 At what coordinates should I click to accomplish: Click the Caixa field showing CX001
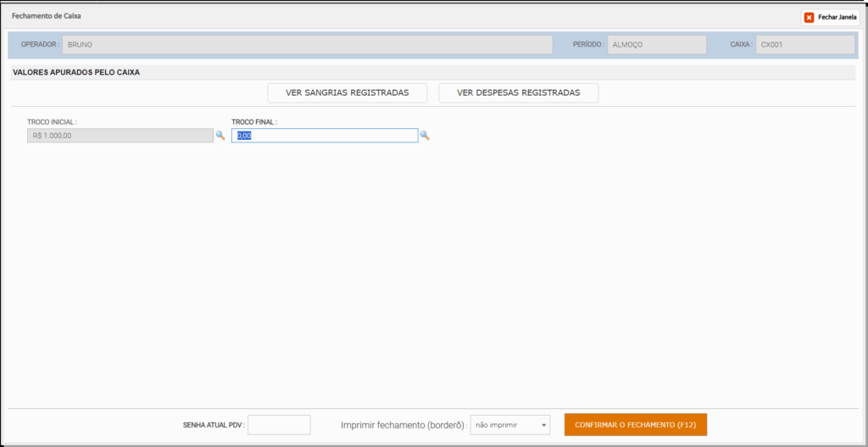805,45
